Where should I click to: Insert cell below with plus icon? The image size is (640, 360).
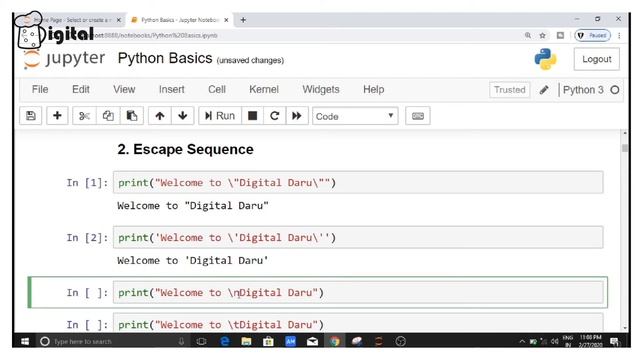point(57,116)
